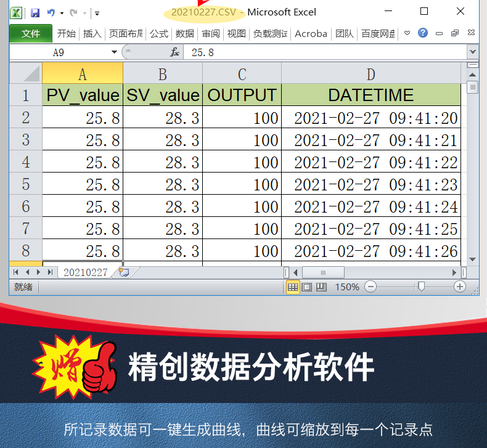
Task: Click the Undo arrow icon
Action: coord(51,12)
